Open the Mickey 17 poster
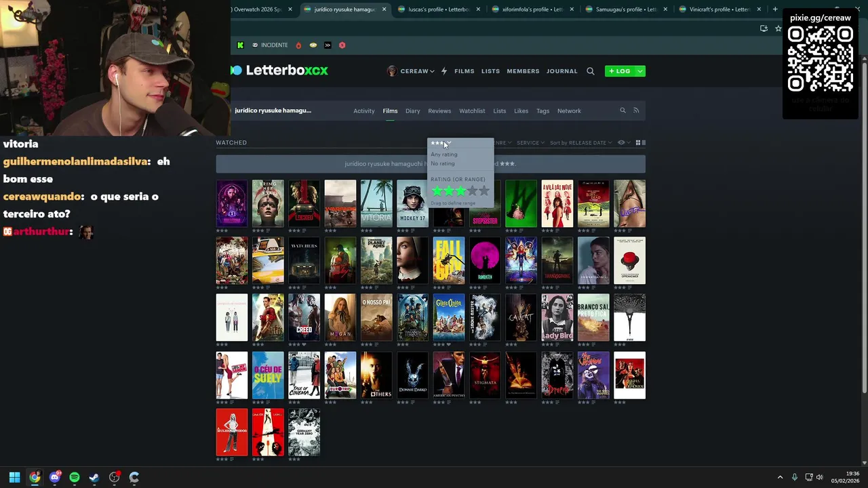Viewport: 868px width, 488px height. (x=412, y=203)
